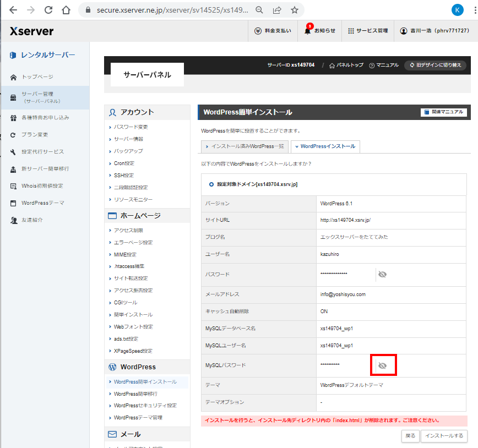Reveal the MySQL password with eye icon

point(382,365)
